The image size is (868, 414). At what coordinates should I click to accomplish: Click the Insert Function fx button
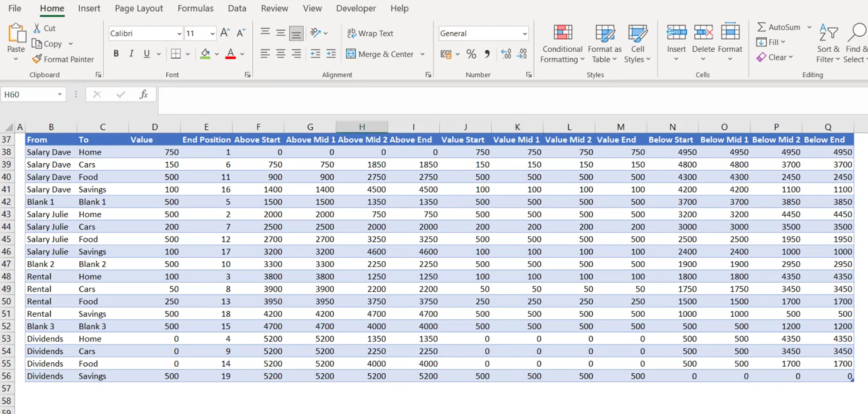[144, 94]
